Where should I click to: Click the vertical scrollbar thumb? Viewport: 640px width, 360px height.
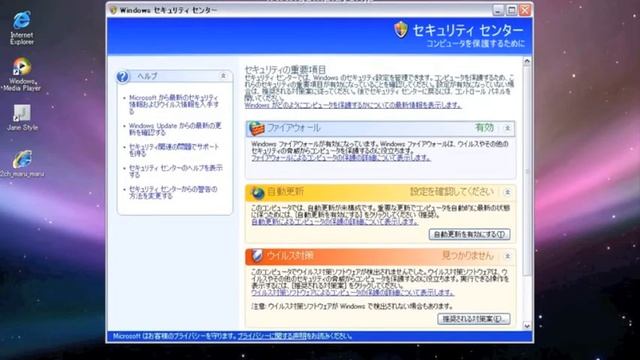[x=527, y=171]
